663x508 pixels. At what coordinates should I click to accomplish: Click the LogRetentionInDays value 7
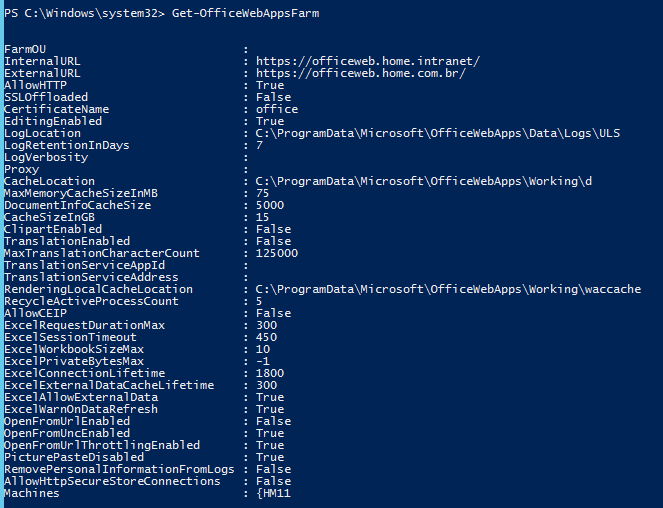[260, 145]
